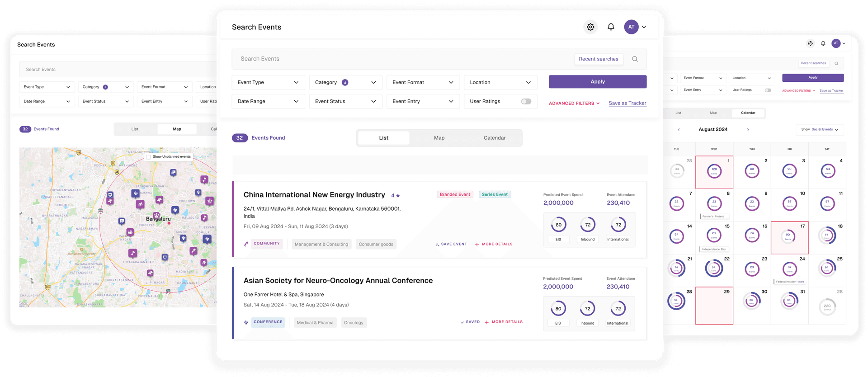Open Event Type dropdown in the map window
This screenshot has width=868, height=377.
[47, 87]
